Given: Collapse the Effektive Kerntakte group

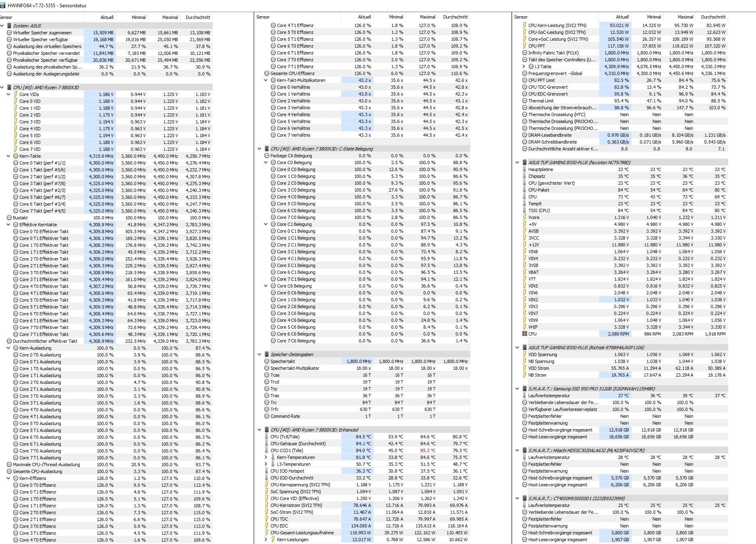Looking at the screenshot, I should [x=9, y=225].
